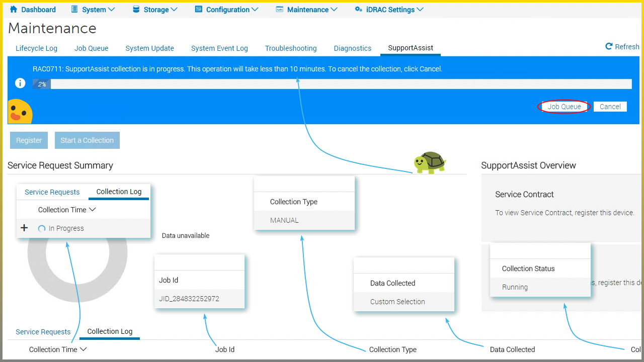Open the Troubleshooting tab
This screenshot has height=362, width=644.
(x=291, y=48)
